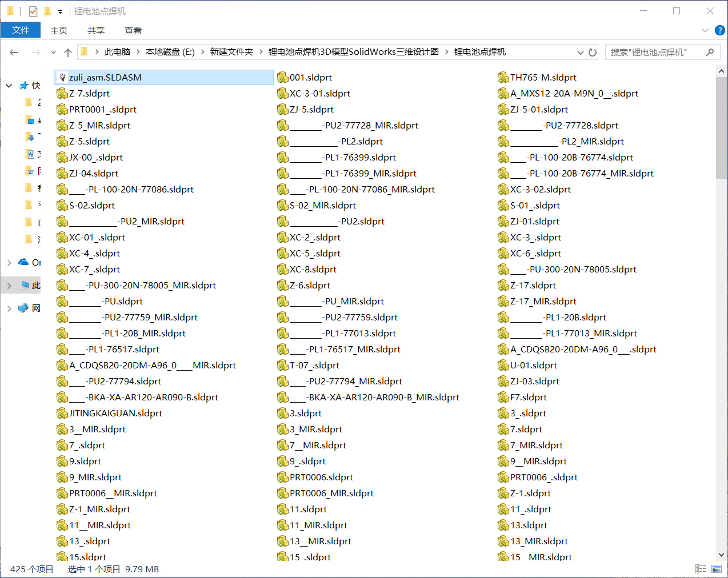This screenshot has width=728, height=578.
Task: Open the Help question mark icon
Action: (x=719, y=30)
